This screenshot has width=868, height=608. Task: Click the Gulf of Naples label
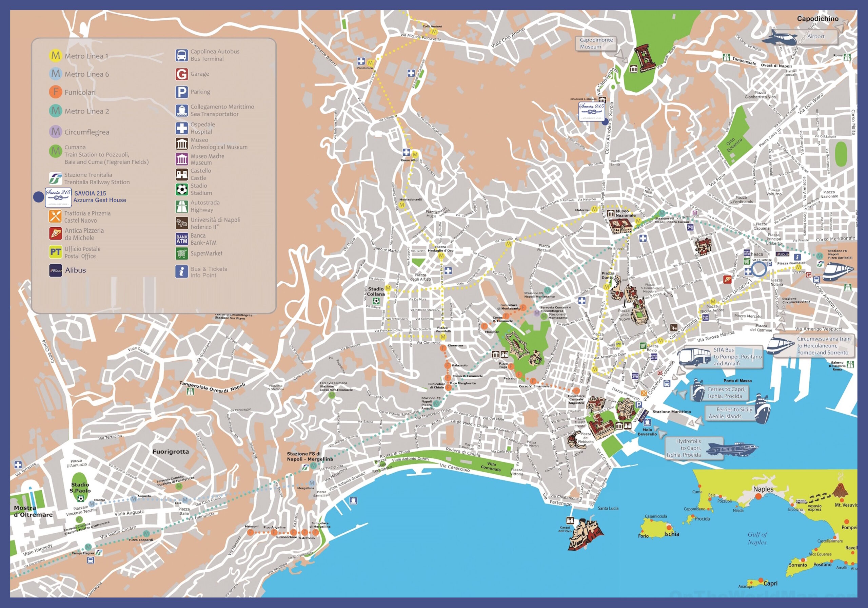tap(757, 538)
